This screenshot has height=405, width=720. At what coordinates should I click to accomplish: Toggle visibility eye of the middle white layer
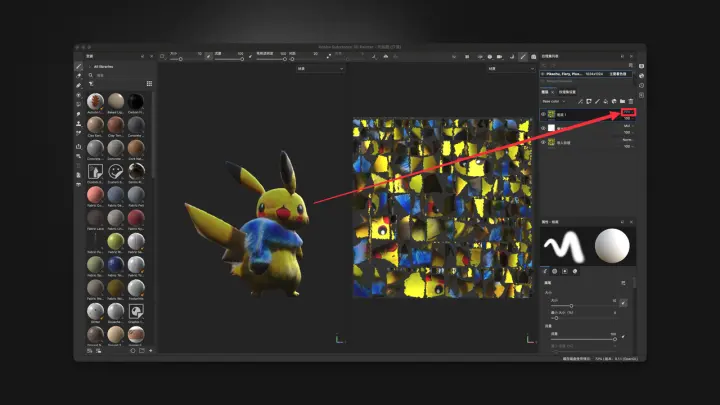tap(544, 129)
